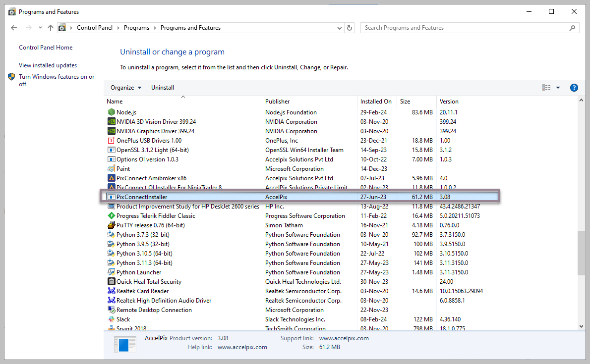Select the OnePlus, Inc publisher cell
Viewport: 590px width, 364px height.
pyautogui.click(x=282, y=141)
